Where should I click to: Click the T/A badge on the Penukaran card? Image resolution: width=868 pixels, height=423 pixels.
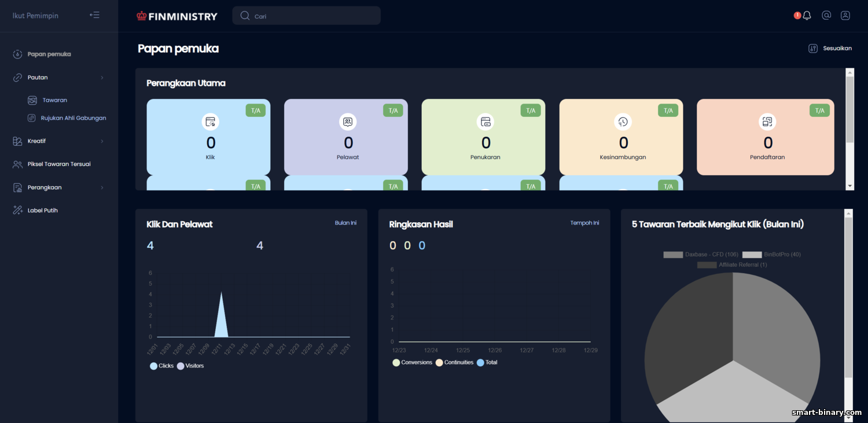[x=531, y=111]
